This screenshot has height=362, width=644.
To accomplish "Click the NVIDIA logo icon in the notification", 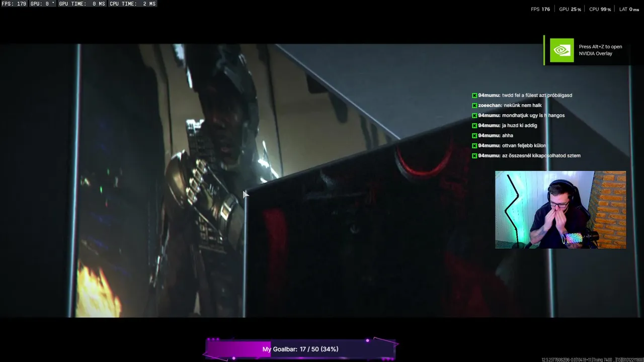I will click(x=561, y=50).
